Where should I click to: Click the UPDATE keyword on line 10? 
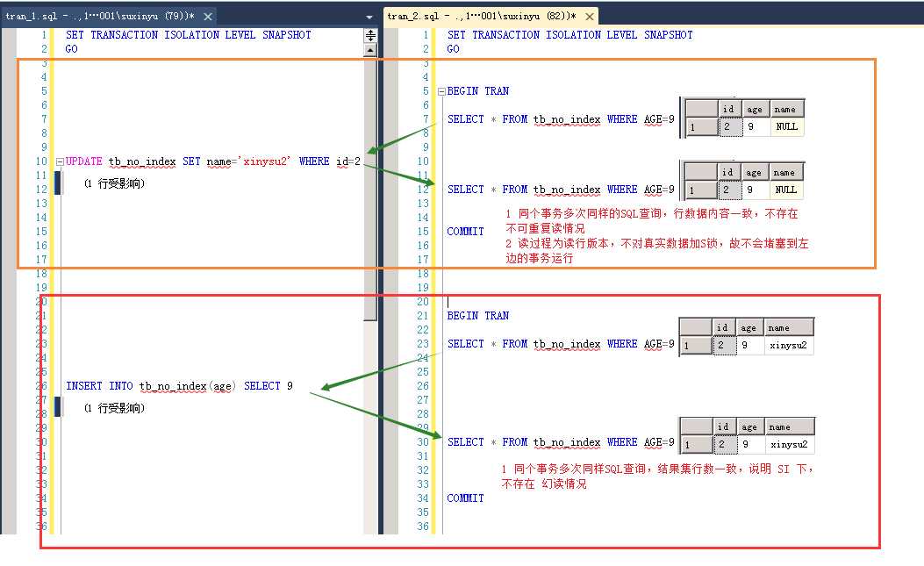[83, 161]
